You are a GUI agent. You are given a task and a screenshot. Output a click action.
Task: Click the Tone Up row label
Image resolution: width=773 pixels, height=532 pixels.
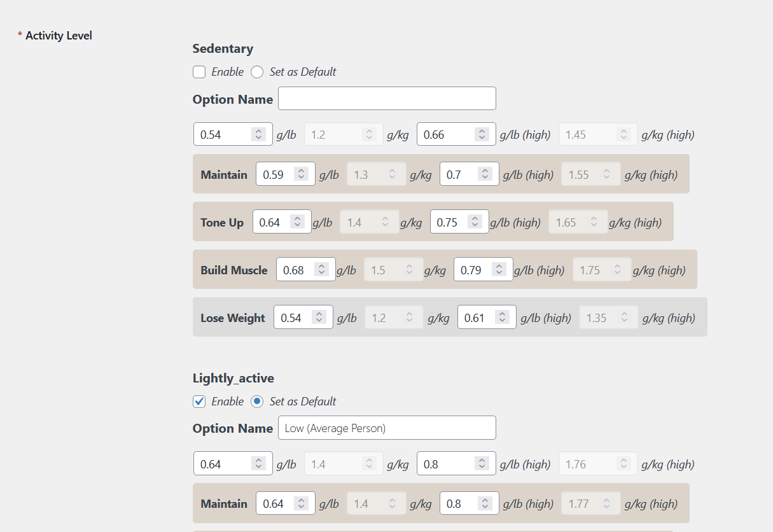[x=222, y=223]
